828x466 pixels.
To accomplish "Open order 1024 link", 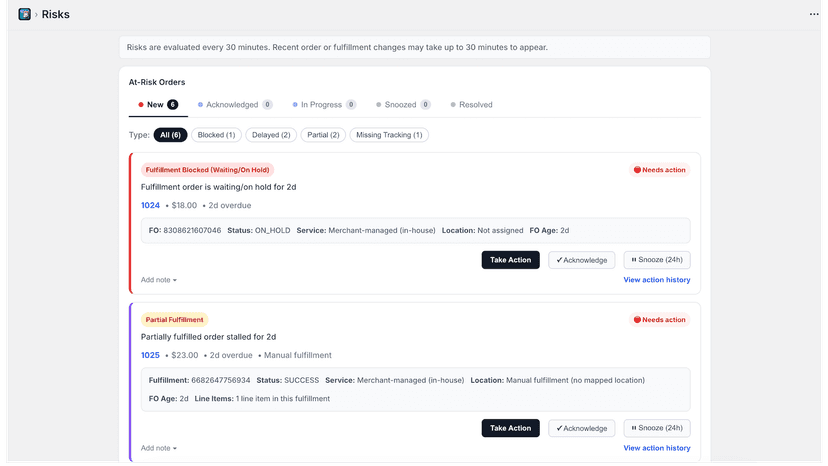I will pos(150,206).
